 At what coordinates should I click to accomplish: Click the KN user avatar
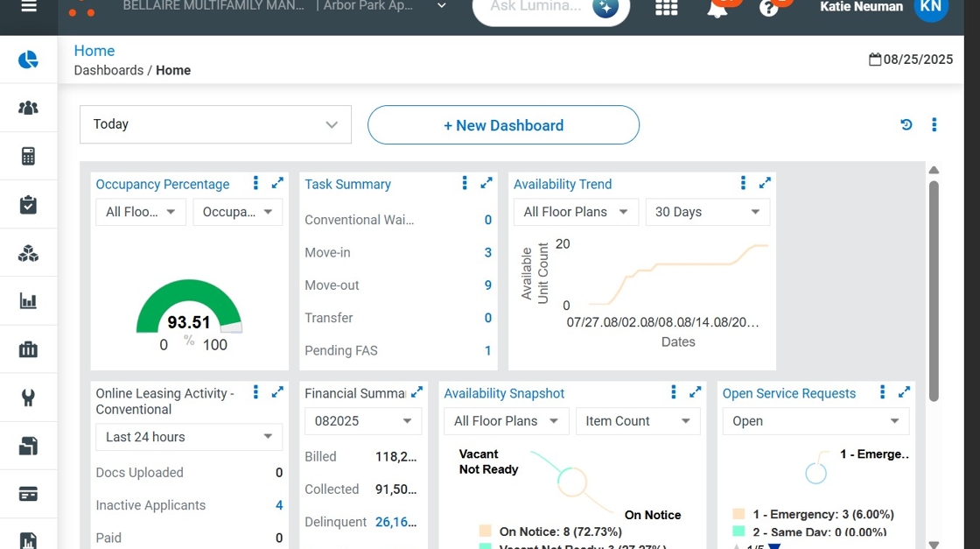[931, 8]
